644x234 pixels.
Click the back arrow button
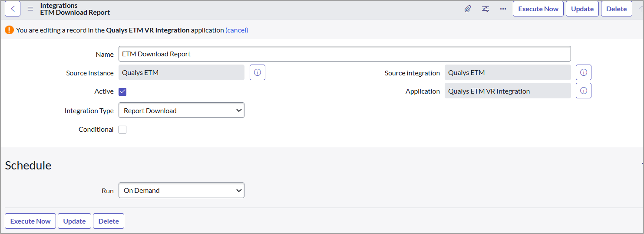13,9
